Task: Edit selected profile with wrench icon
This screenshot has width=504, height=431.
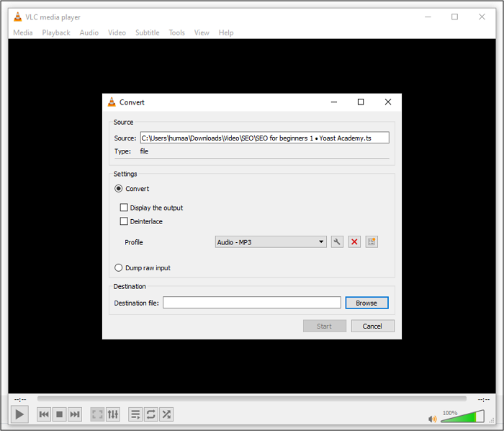Action: (337, 242)
